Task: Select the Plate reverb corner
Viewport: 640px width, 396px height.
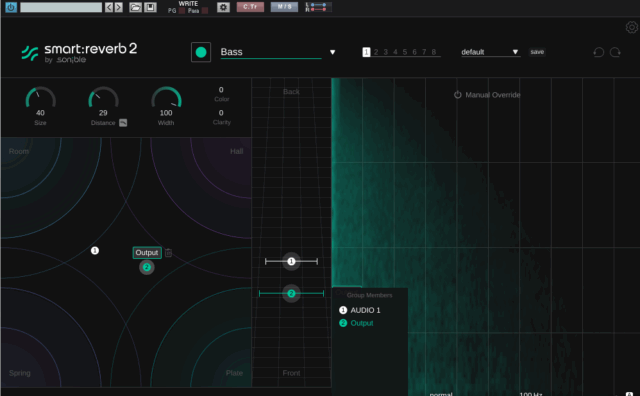Action: (x=234, y=373)
